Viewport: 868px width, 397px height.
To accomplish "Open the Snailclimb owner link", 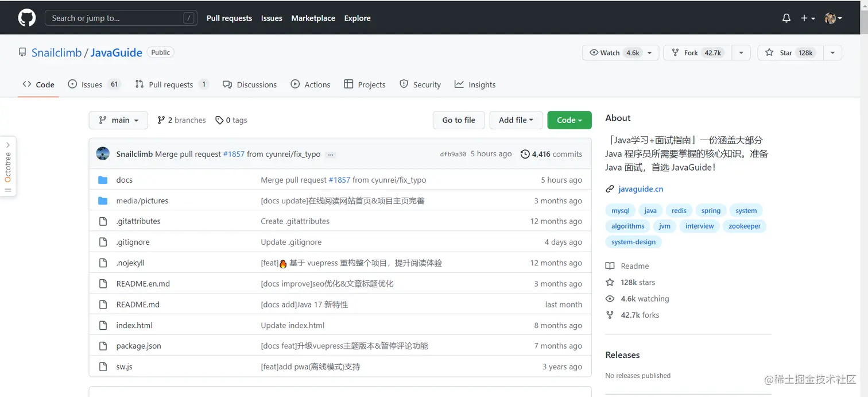I will (57, 52).
